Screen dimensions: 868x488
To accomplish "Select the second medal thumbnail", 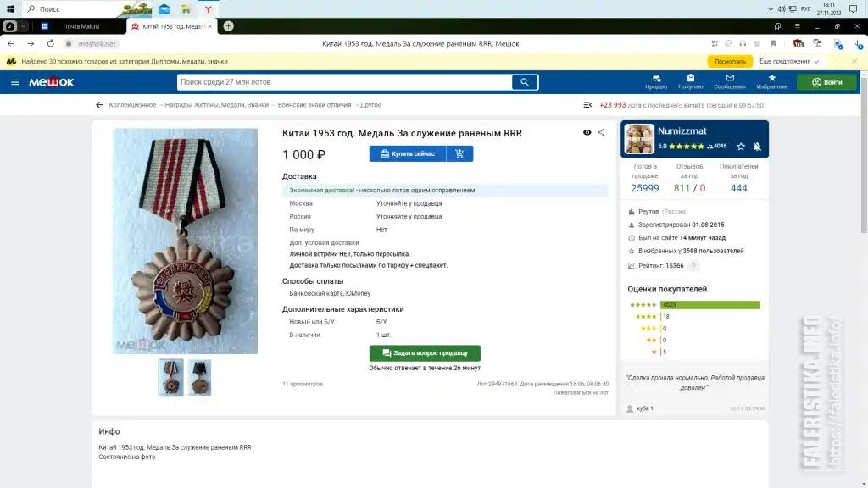I will (x=199, y=377).
